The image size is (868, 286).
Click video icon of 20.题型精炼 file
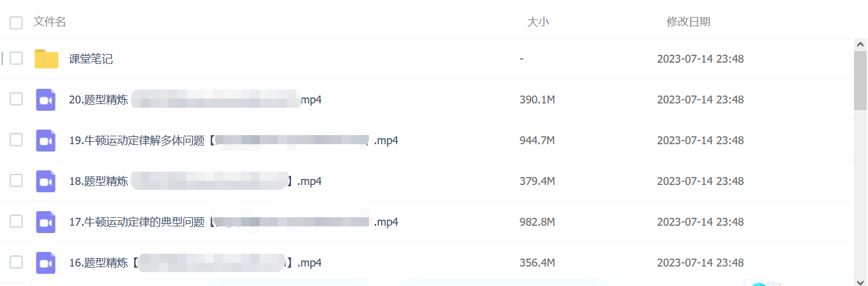tap(46, 100)
